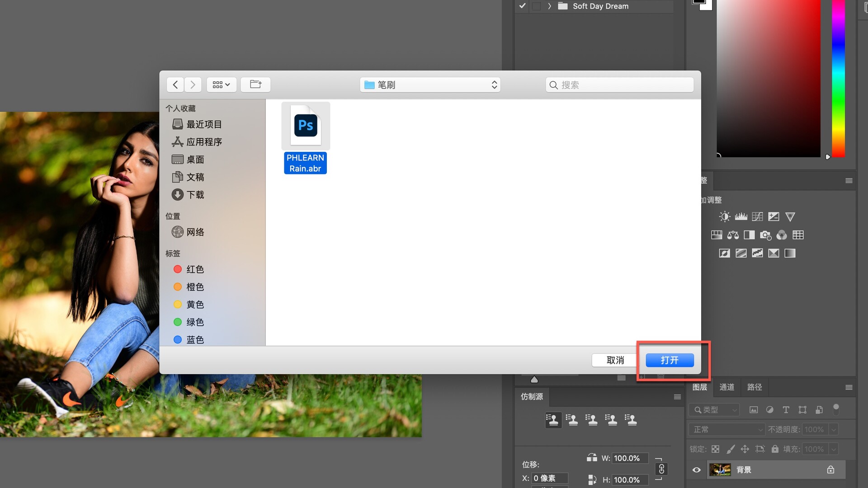This screenshot has height=488, width=868.
Task: Add a Gradient Map adjustment
Action: [x=790, y=253]
